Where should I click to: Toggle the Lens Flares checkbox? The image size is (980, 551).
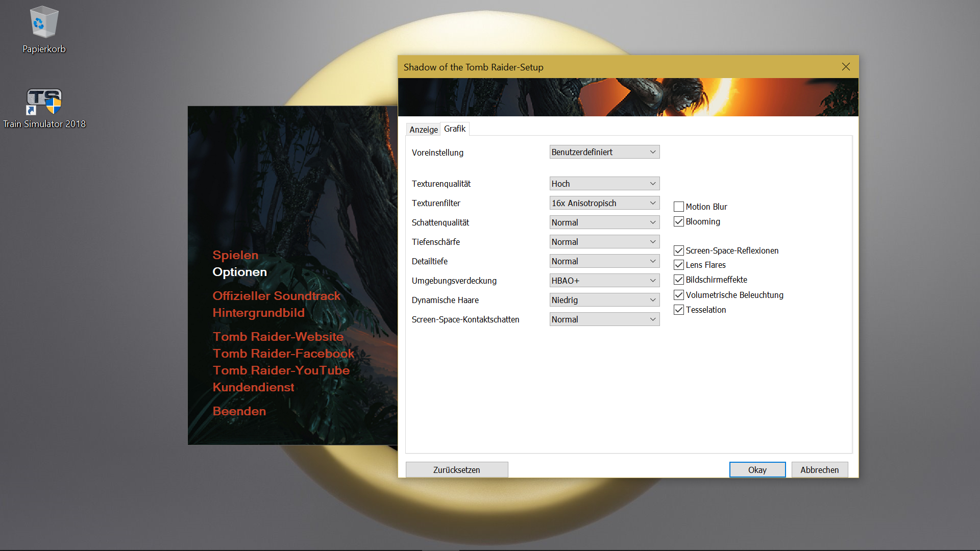coord(679,265)
